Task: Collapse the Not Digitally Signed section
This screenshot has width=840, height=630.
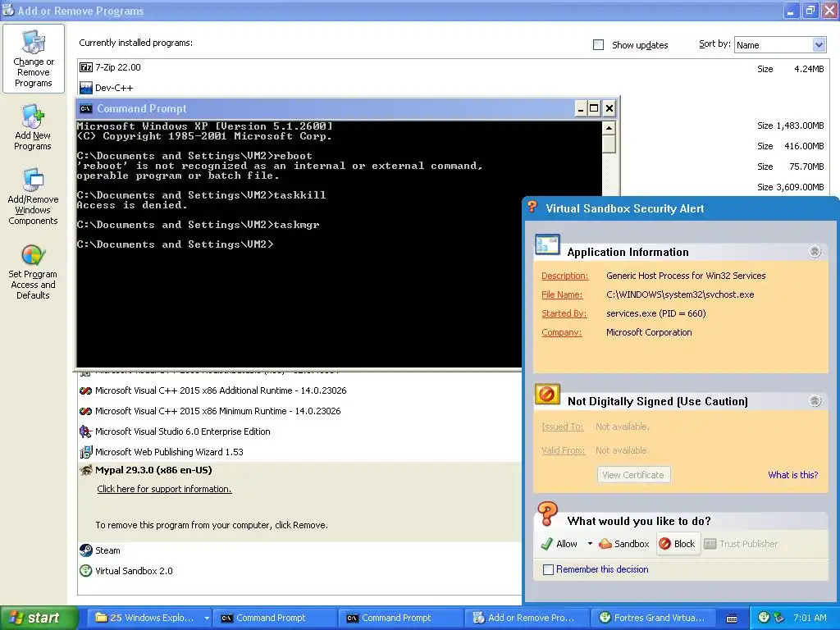Action: pyautogui.click(x=815, y=400)
